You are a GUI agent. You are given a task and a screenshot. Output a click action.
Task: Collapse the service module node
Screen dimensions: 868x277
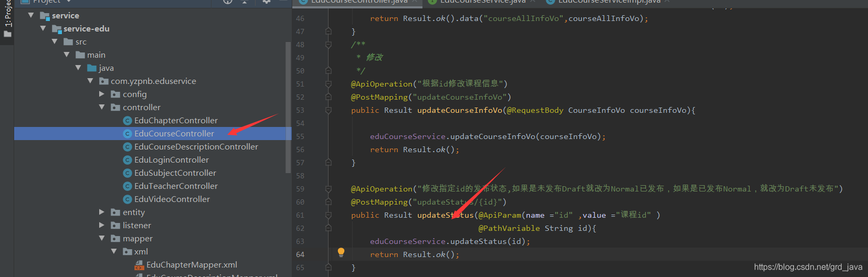[x=31, y=16]
